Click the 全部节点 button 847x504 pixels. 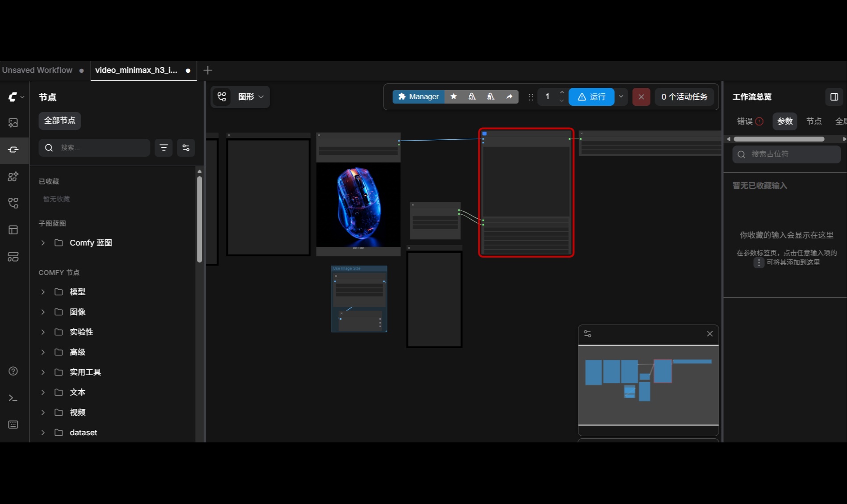tap(60, 121)
